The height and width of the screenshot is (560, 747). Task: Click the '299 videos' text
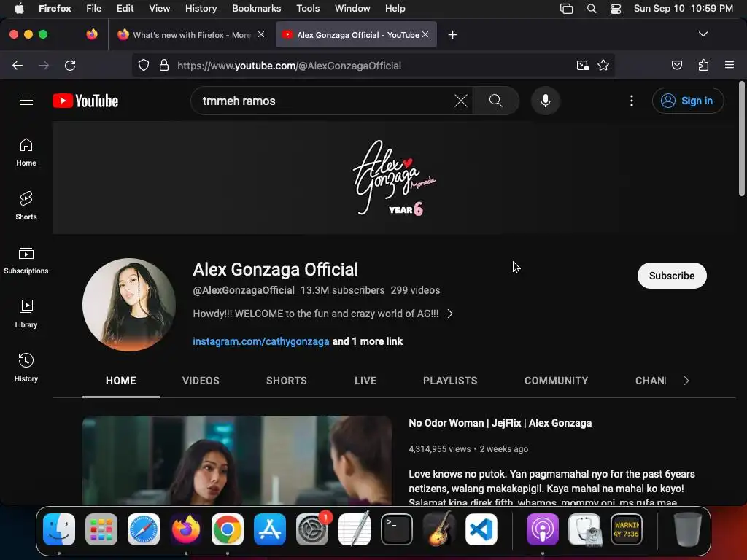[x=415, y=290]
